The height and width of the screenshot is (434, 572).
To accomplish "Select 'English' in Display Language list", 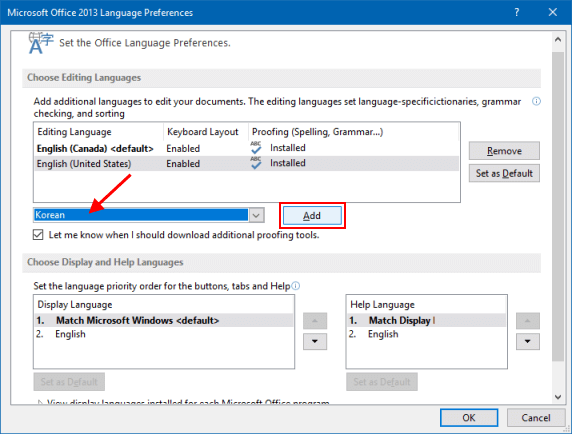I will pyautogui.click(x=164, y=334).
